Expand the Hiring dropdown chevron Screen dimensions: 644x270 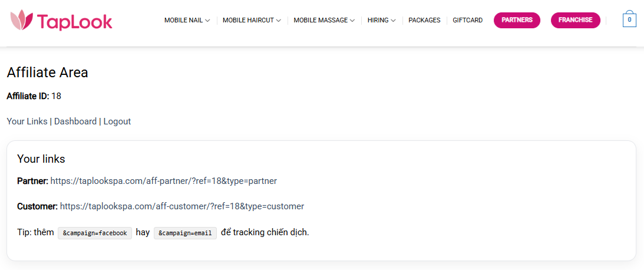(x=393, y=21)
